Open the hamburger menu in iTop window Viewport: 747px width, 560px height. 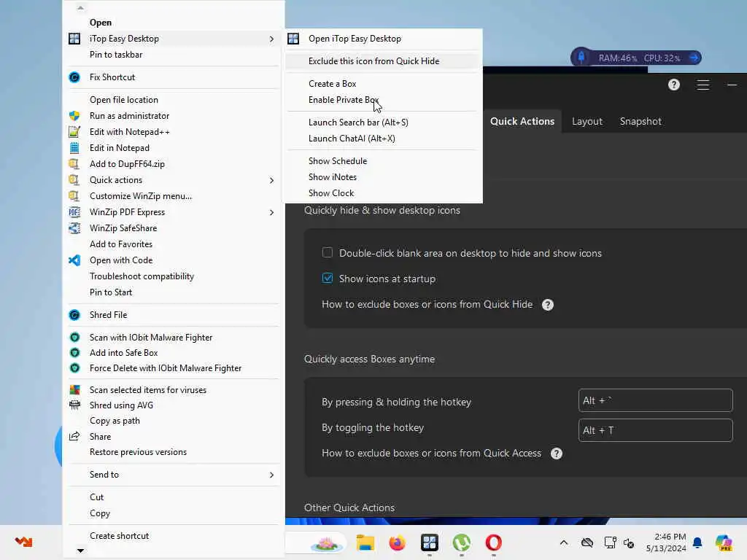click(x=703, y=85)
